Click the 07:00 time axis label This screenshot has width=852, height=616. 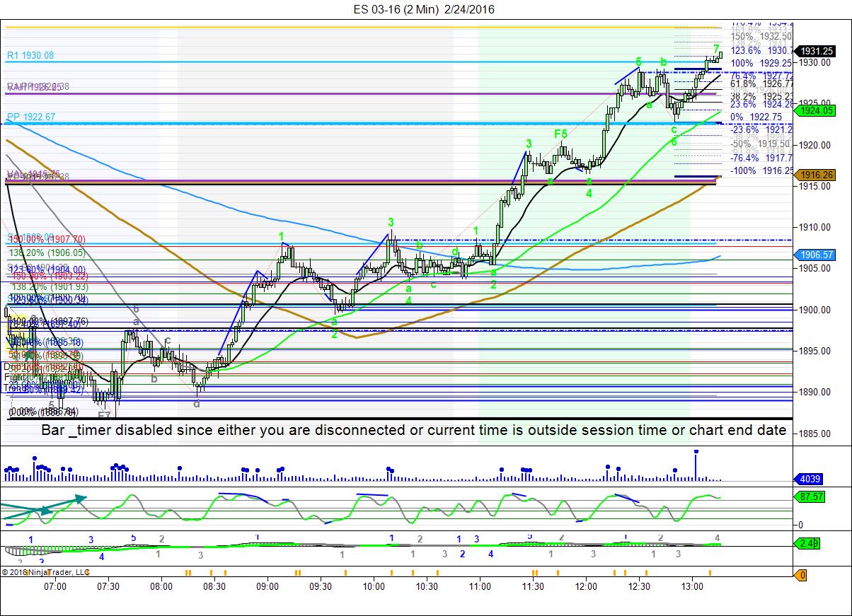(x=55, y=586)
